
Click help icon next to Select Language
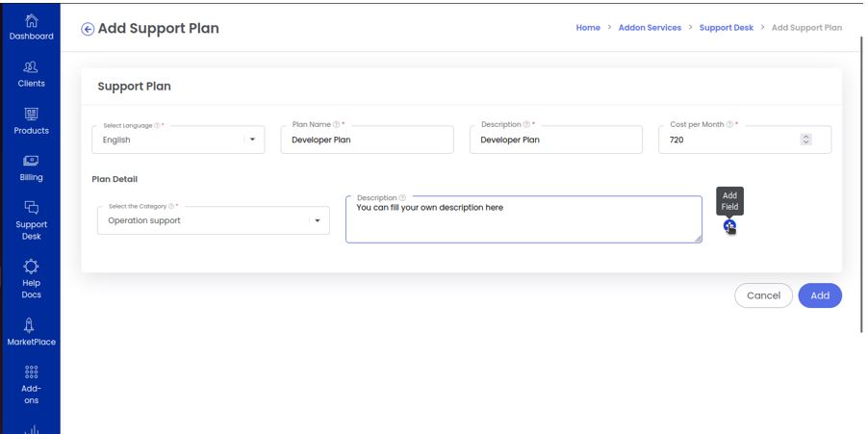(157, 126)
